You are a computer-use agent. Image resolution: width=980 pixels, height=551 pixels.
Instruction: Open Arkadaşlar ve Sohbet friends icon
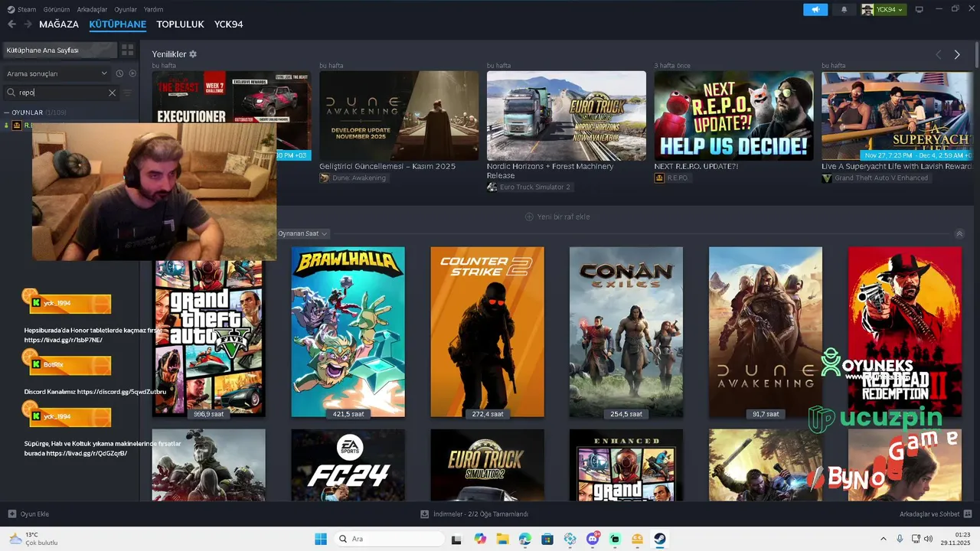[968, 514]
